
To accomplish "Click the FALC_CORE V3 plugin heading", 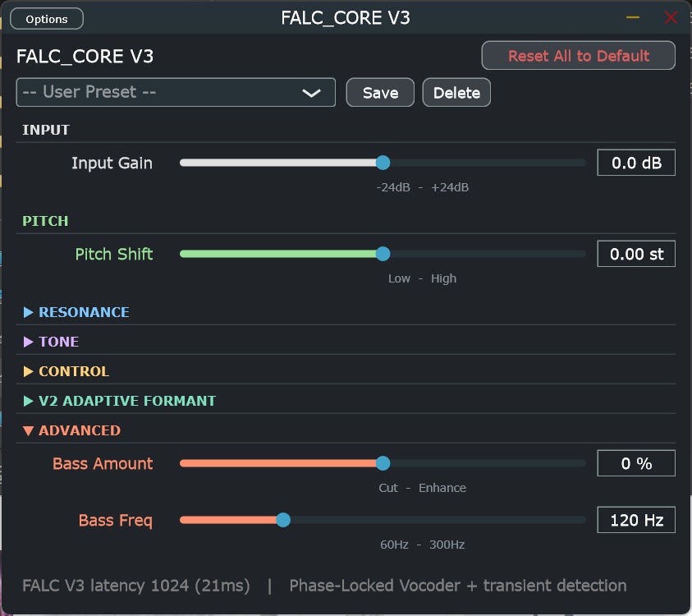I will pyautogui.click(x=85, y=57).
